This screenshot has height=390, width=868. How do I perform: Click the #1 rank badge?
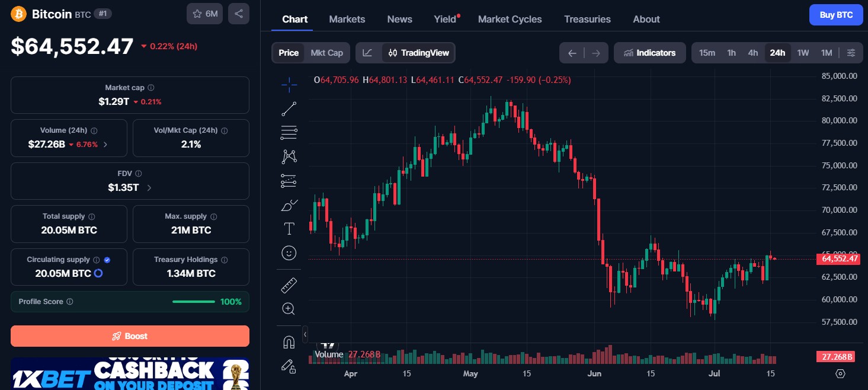pos(103,14)
